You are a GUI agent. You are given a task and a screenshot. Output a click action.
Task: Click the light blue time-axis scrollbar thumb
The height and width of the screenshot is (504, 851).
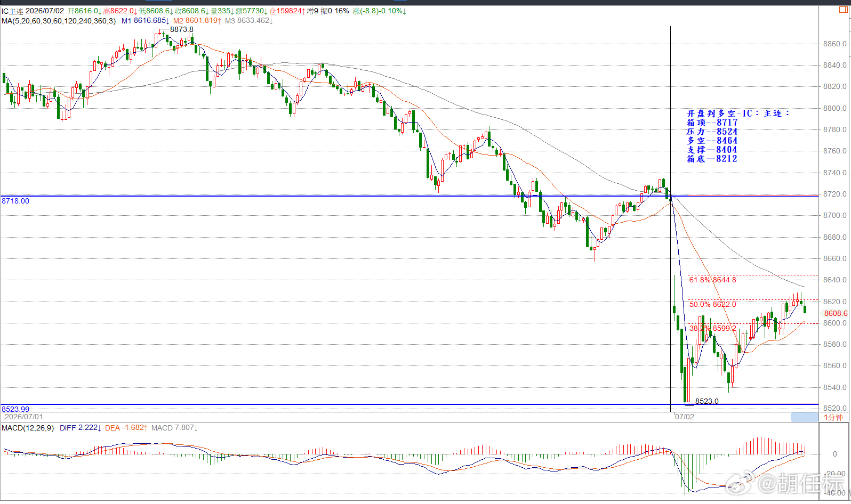[x=804, y=417]
